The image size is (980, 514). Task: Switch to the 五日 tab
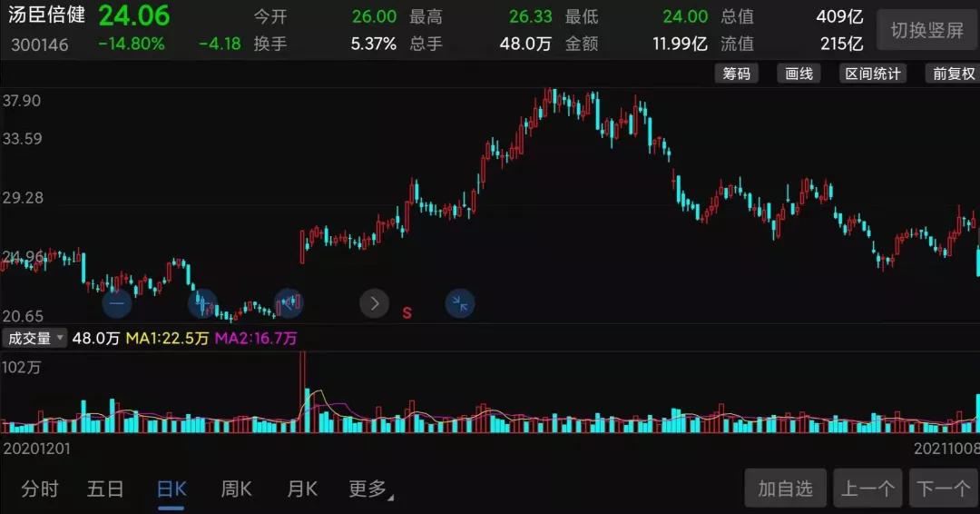(105, 489)
